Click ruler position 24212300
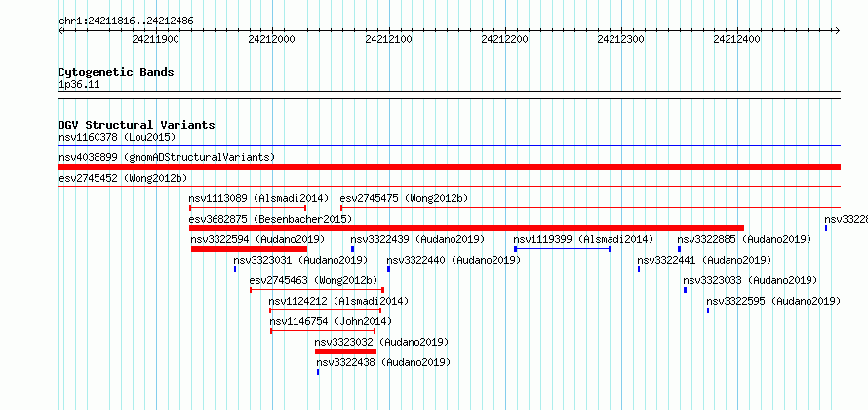 [621, 39]
